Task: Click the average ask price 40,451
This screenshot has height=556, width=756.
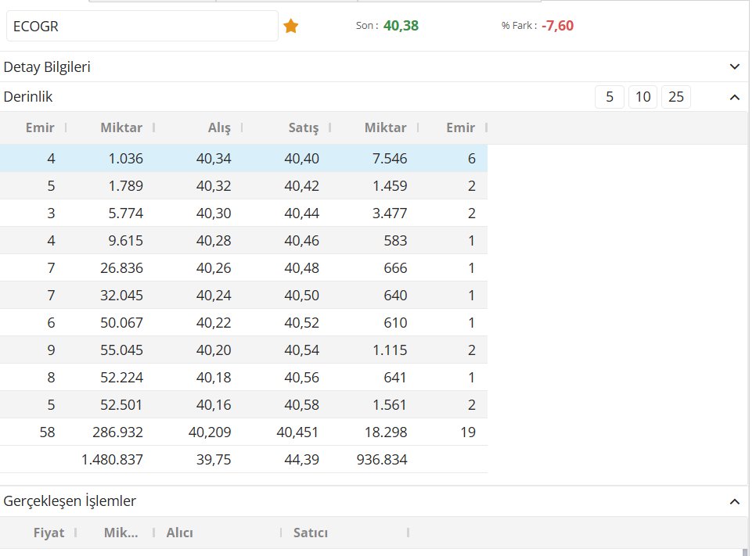Action: coord(297,432)
